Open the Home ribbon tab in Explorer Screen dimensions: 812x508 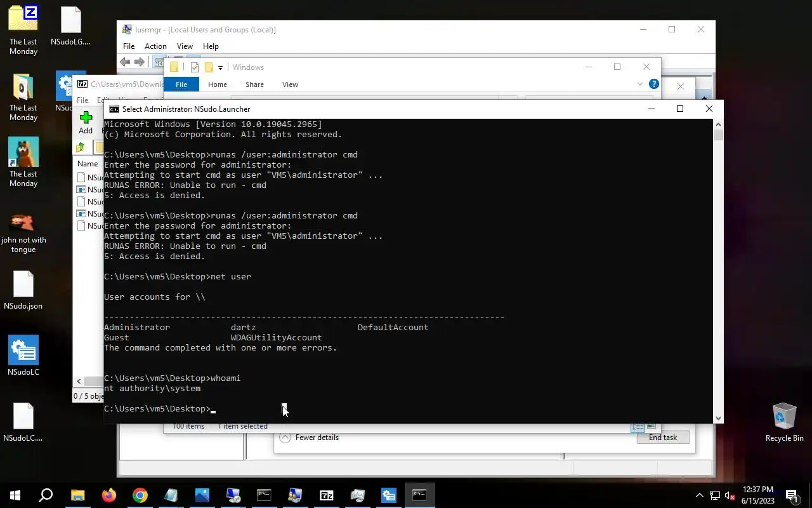tap(217, 84)
